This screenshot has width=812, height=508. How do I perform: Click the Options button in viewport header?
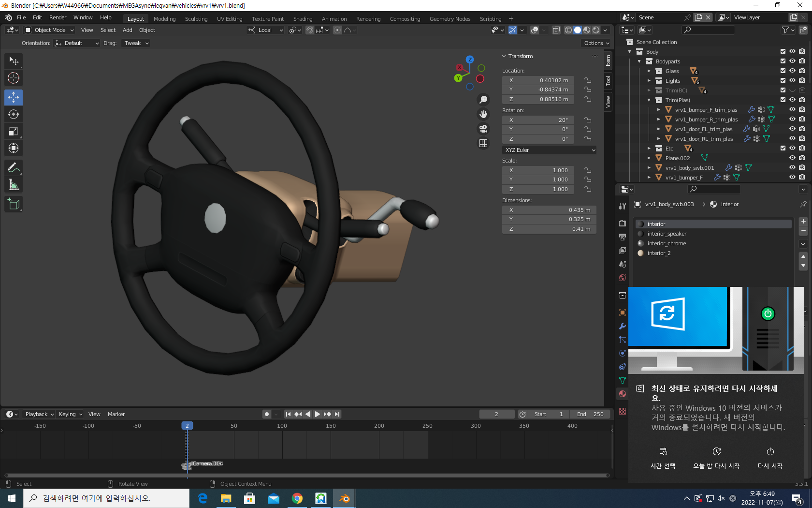click(596, 43)
